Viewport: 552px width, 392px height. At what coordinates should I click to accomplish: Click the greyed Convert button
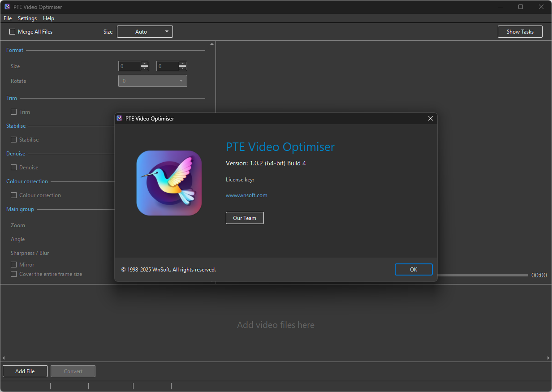tap(73, 371)
